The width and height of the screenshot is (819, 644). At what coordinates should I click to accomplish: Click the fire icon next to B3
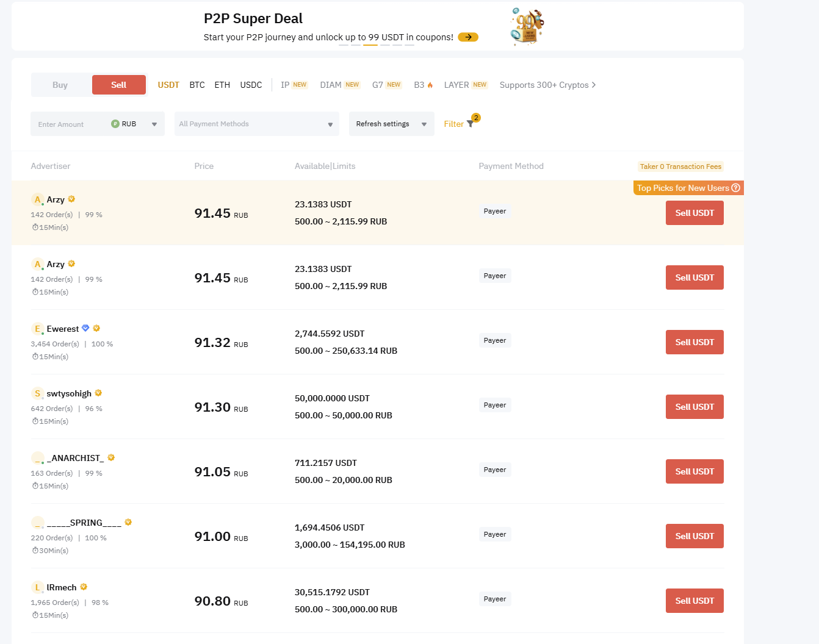tap(430, 85)
